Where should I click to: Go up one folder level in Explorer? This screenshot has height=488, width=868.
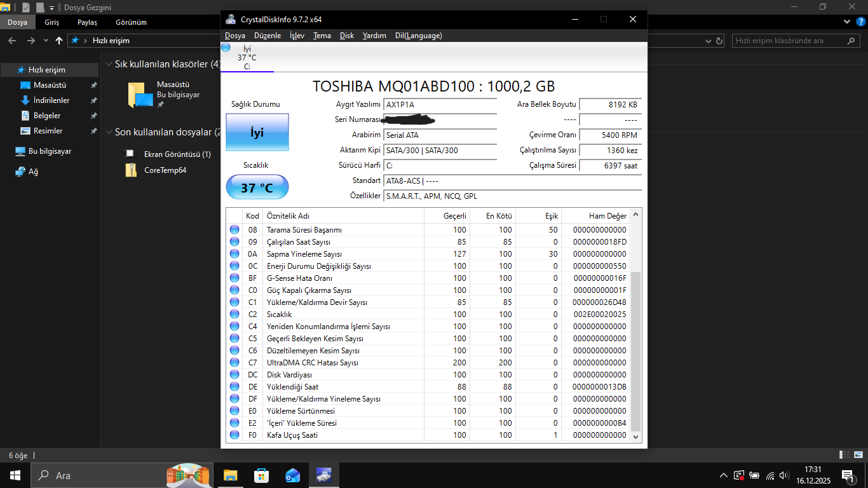click(x=59, y=41)
